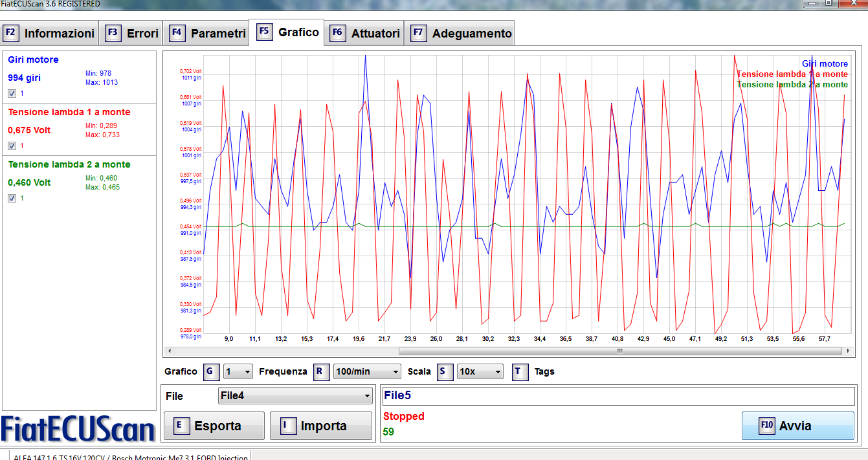Toggle the Tensione lambda 1 a monte checkbox

tap(12, 146)
